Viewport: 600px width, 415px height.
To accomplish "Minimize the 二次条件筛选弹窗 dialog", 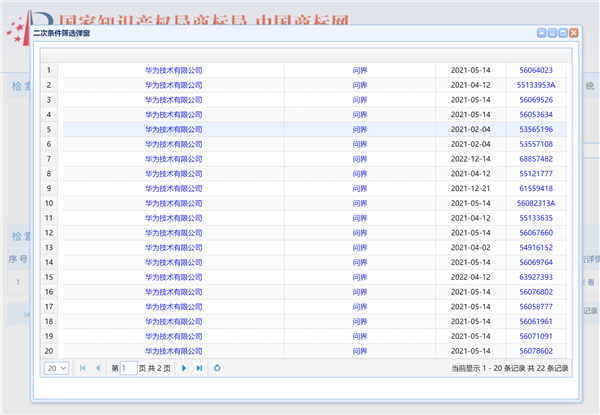I will coord(551,32).
